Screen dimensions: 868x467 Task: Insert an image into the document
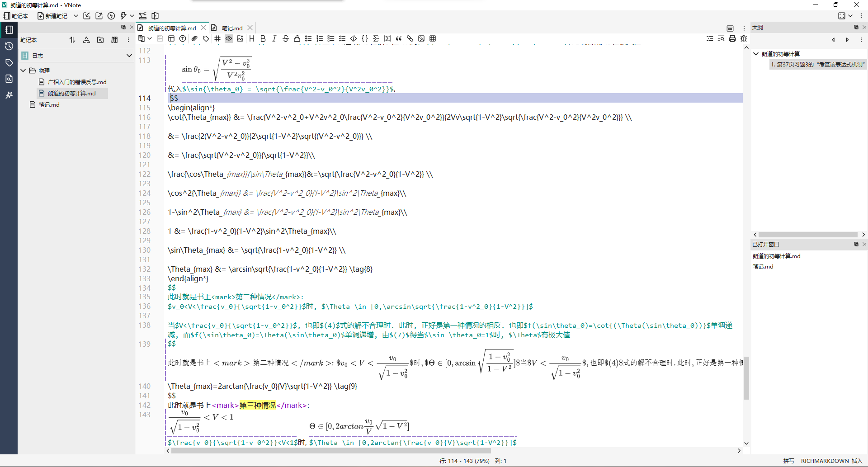(421, 39)
